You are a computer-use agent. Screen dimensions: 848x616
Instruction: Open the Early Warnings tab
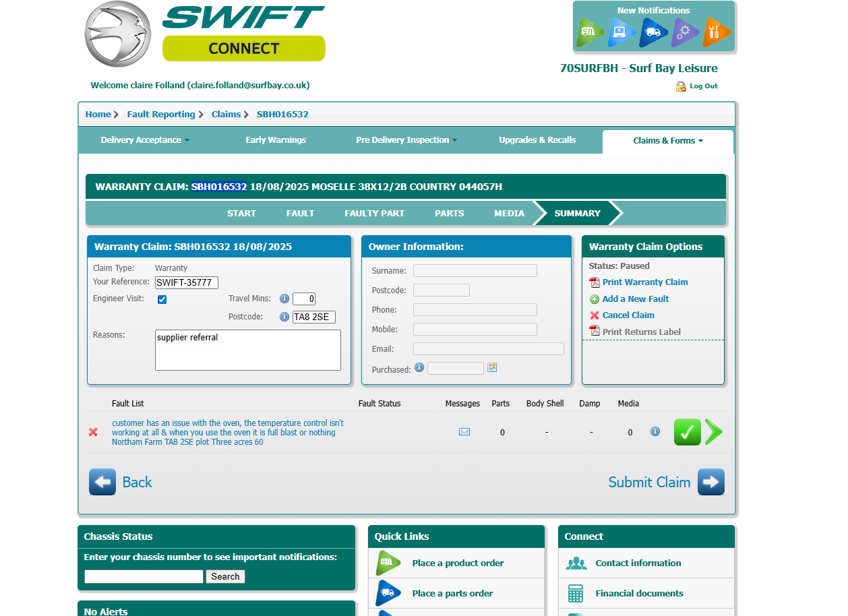pyautogui.click(x=276, y=140)
